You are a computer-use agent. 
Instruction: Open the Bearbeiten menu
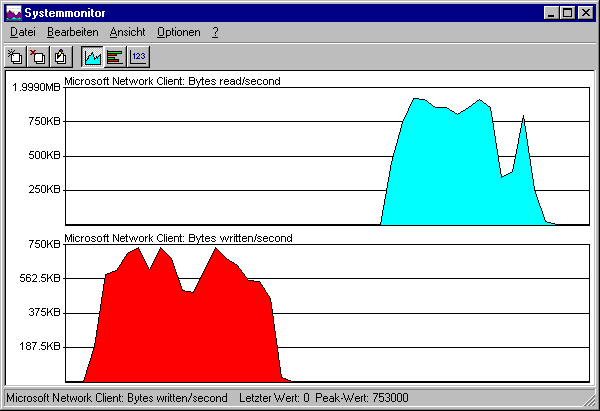tap(73, 32)
